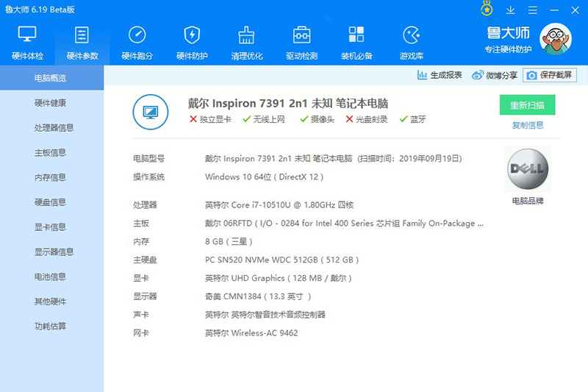Select 主板信息 in the sidebar

pyautogui.click(x=51, y=152)
